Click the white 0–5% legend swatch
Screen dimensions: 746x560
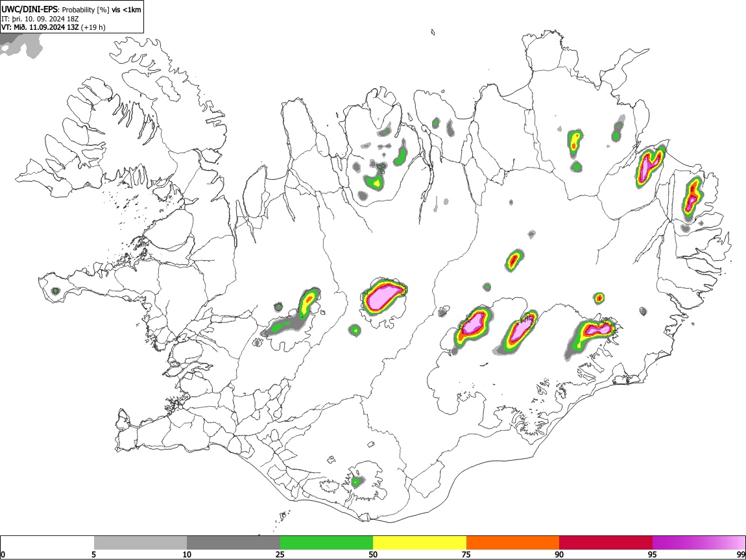point(47,543)
